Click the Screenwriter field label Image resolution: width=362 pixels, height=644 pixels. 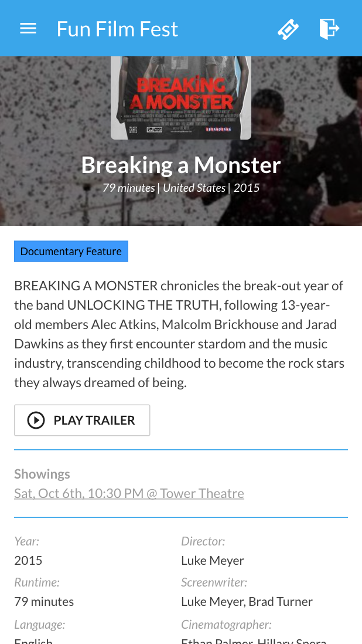[x=214, y=582]
